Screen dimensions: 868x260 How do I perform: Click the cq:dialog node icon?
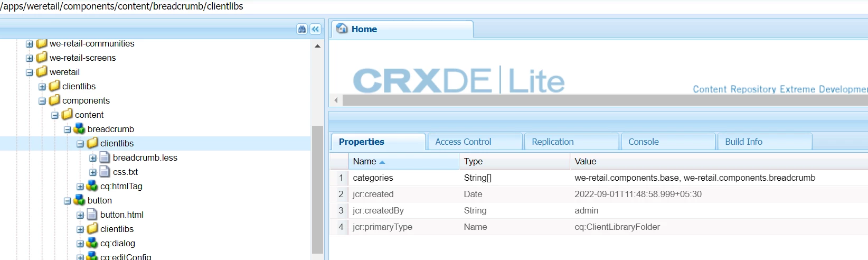(92, 243)
